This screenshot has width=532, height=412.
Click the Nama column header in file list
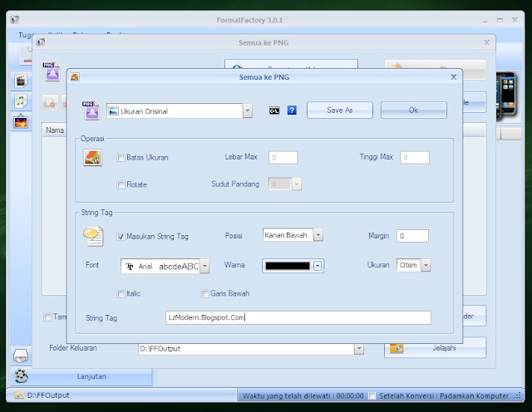[55, 130]
